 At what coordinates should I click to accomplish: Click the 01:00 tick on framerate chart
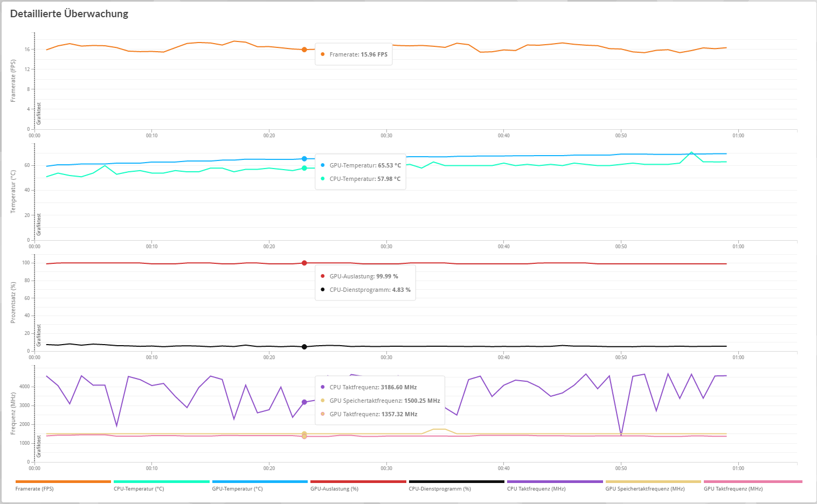[738, 136]
